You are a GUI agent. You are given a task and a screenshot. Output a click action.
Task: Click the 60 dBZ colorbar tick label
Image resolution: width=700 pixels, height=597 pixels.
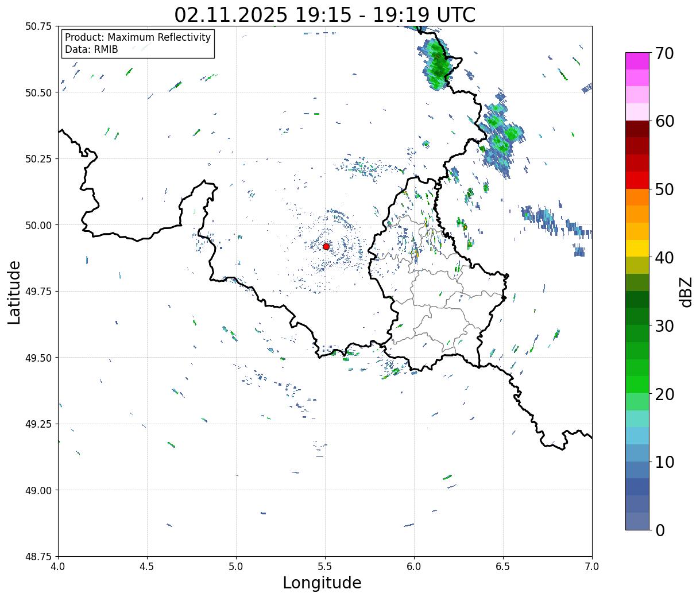664,121
